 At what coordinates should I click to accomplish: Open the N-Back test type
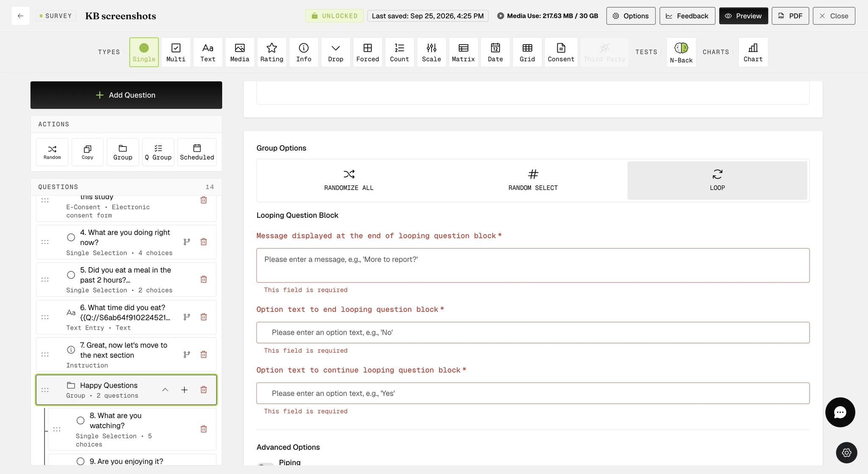click(682, 52)
